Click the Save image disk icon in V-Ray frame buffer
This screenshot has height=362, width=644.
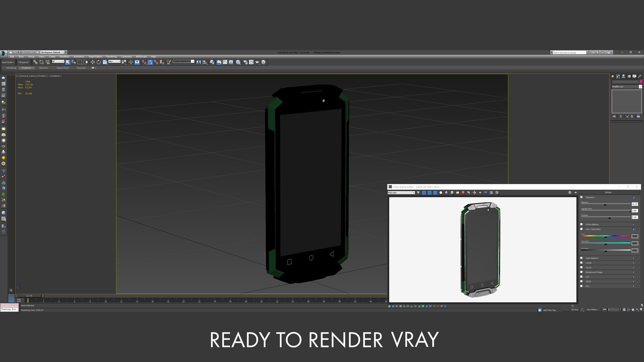coord(452,193)
